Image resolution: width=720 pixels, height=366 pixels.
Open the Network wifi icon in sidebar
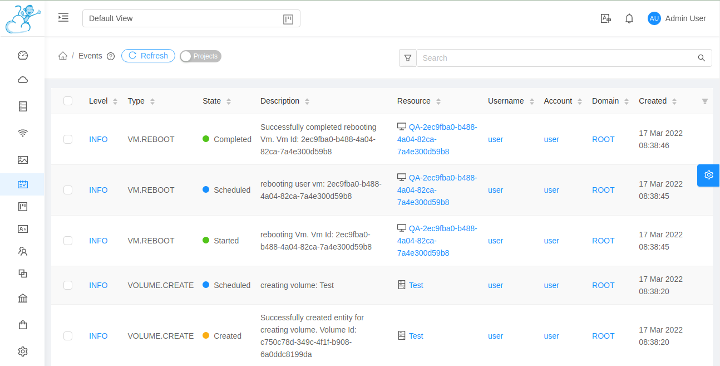22,133
